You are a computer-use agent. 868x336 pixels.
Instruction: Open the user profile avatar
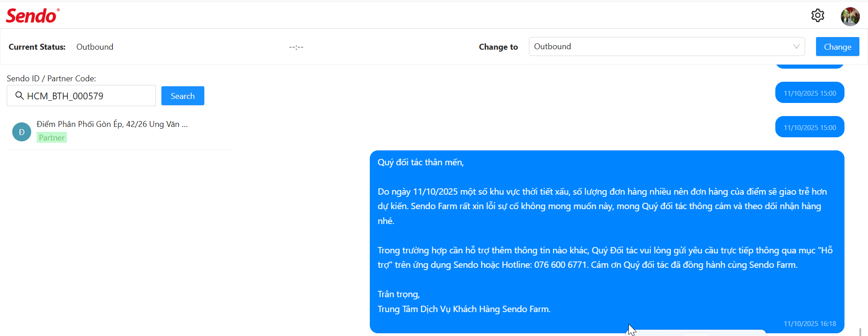pyautogui.click(x=850, y=17)
